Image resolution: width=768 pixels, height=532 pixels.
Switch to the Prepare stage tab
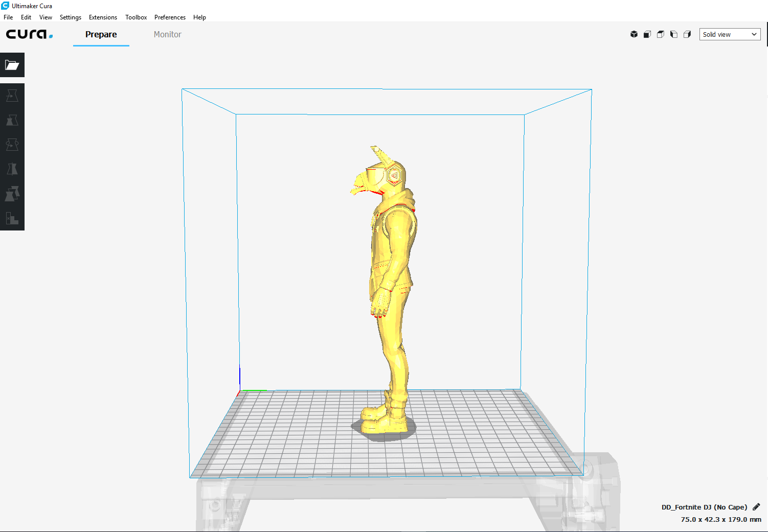pyautogui.click(x=101, y=35)
